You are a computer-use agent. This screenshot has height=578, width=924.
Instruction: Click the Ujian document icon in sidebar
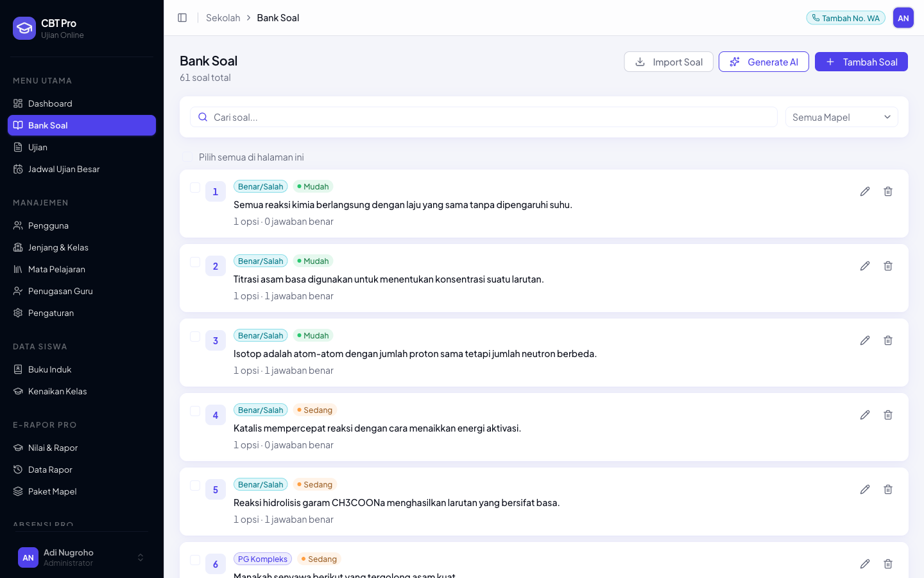18,147
